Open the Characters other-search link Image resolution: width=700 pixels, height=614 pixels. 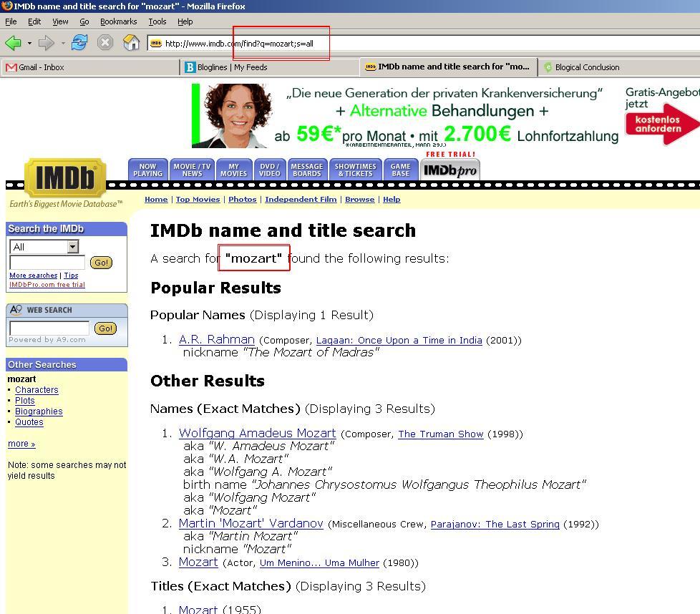[37, 390]
